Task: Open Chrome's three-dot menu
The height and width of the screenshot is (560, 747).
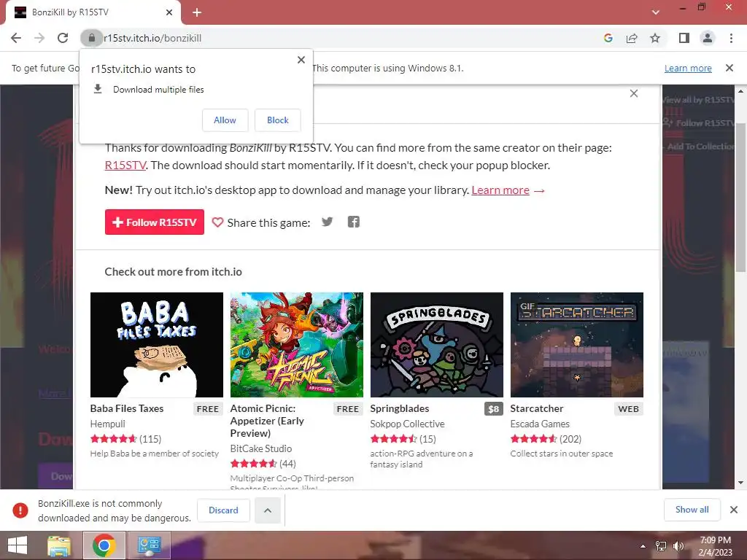Action: click(x=731, y=38)
